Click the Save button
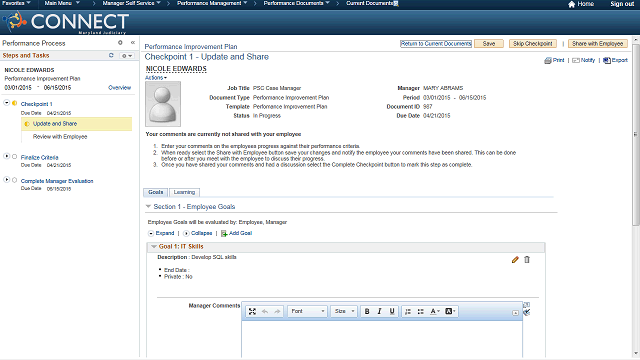Viewport: 640px width, 360px height. 489,44
